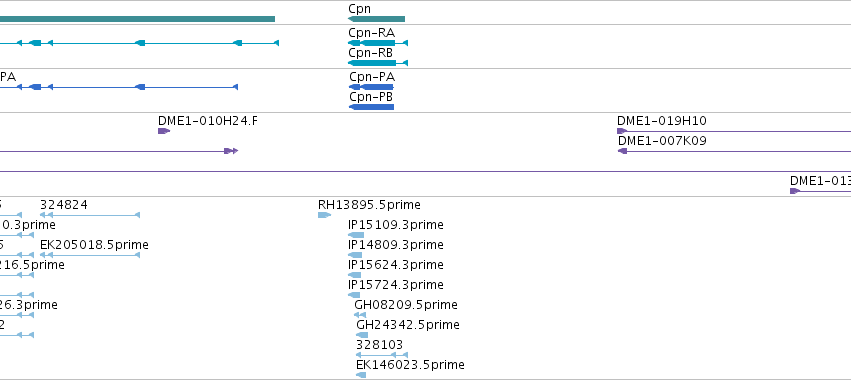851x380 pixels.
Task: Click the IP15624.3prime EST feature
Action: pyautogui.click(x=354, y=275)
